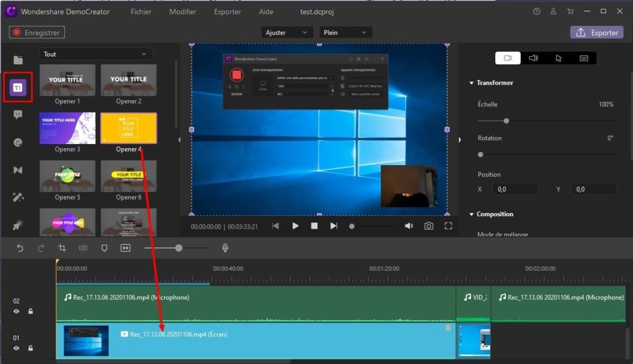The image size is (633, 364).
Task: Adjust the timeline zoom slider
Action: 179,248
